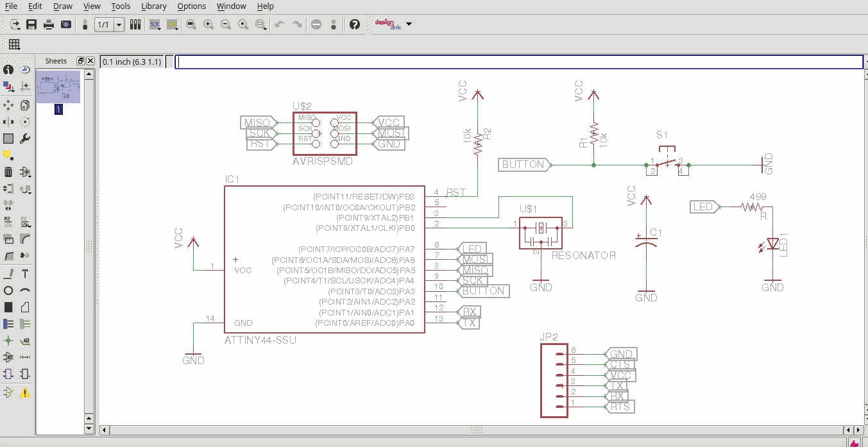
Task: Select sheet 1 thumbnail in Sheets panel
Action: click(58, 87)
